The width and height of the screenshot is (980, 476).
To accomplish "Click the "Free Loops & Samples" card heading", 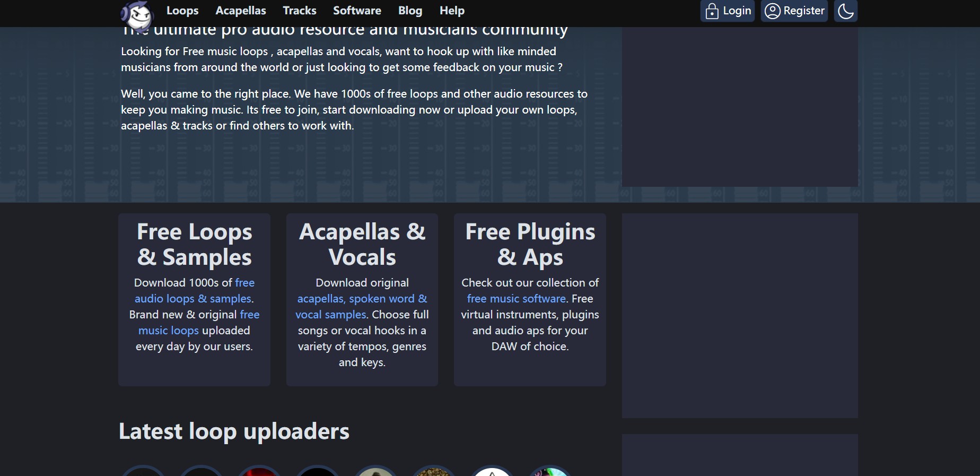I will 194,245.
